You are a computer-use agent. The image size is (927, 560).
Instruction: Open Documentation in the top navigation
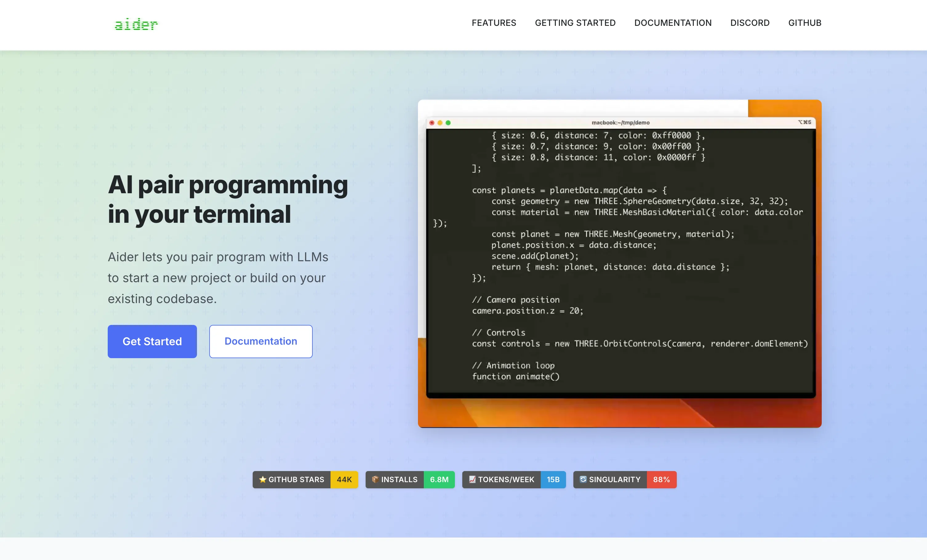point(673,23)
